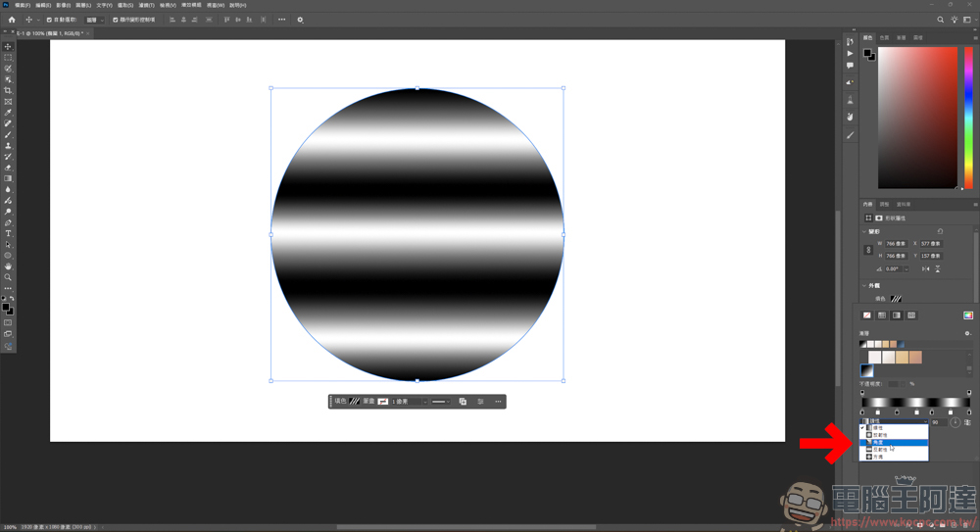
Task: Open the gradient style dropdown
Action: pyautogui.click(x=895, y=421)
